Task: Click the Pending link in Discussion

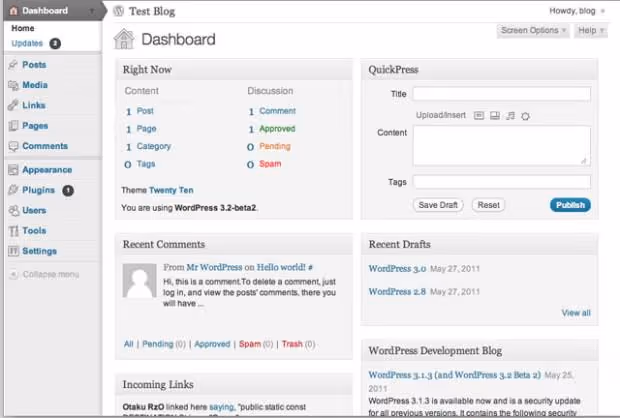Action: click(x=275, y=146)
